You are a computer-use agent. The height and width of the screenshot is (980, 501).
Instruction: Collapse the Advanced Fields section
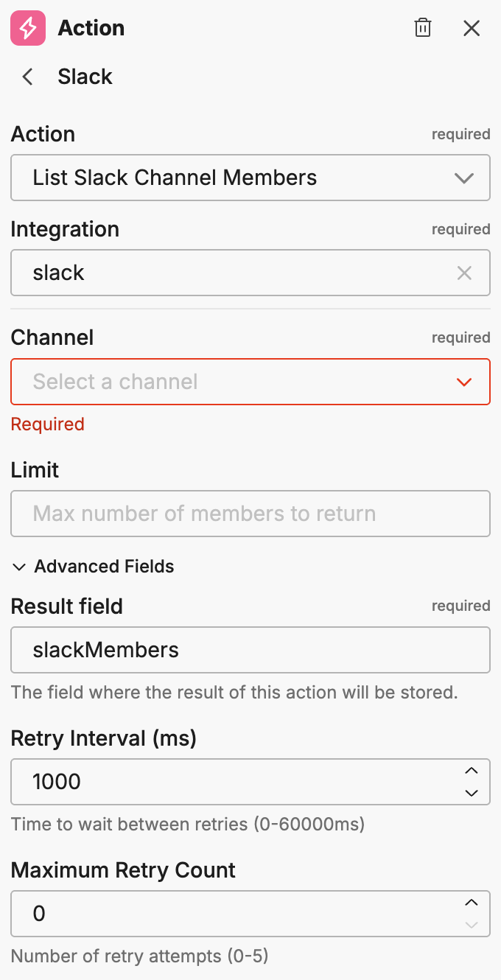[93, 567]
